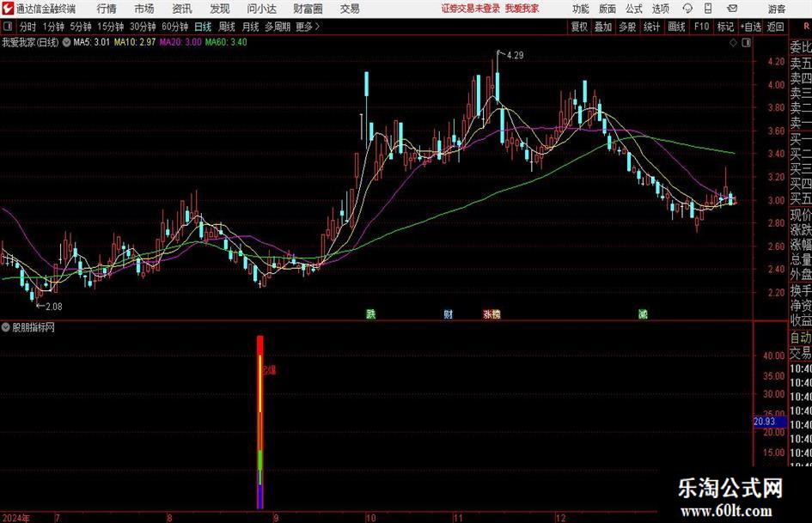Image resolution: width=812 pixels, height=523 pixels.
Task: Click the 2.08 low price label
Action: click(54, 307)
